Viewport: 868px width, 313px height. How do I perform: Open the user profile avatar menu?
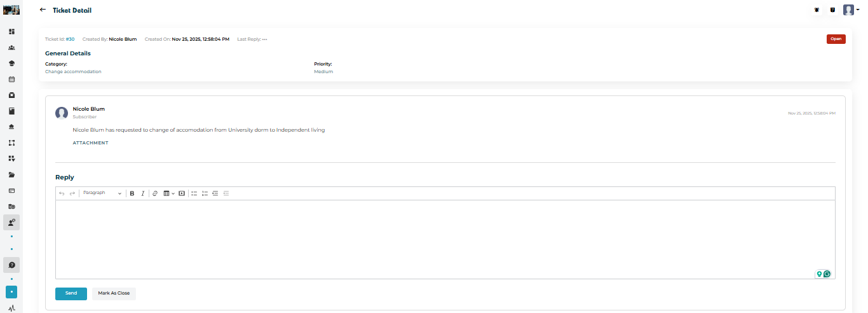850,10
